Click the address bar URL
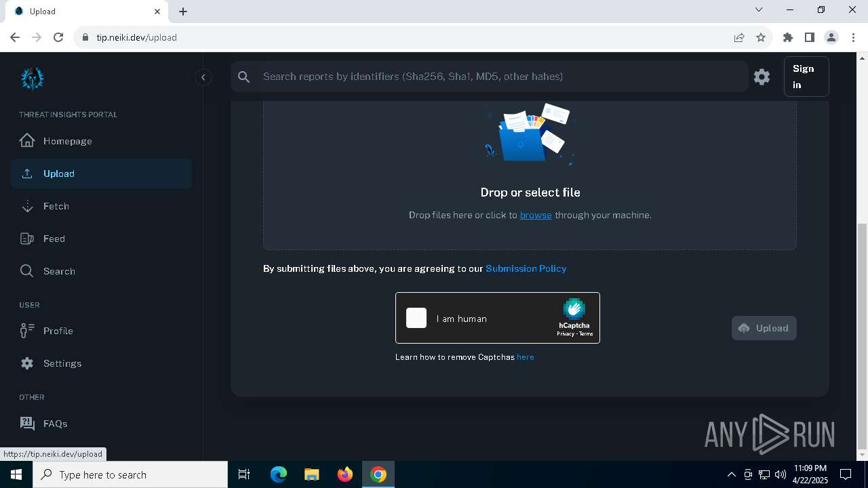The width and height of the screenshot is (868, 488). 136,37
